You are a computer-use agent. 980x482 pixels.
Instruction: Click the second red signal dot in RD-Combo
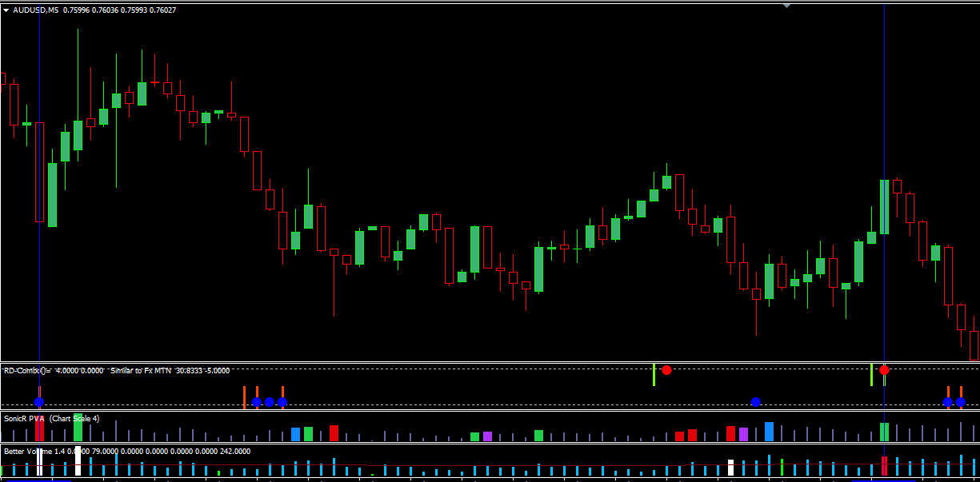(x=884, y=370)
